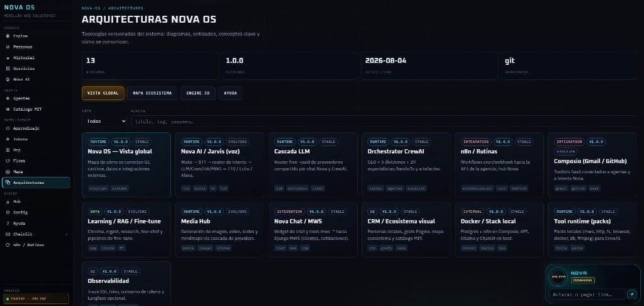The image size is (644, 306).
Task: Open the Observabilidad card
Action: point(126,284)
